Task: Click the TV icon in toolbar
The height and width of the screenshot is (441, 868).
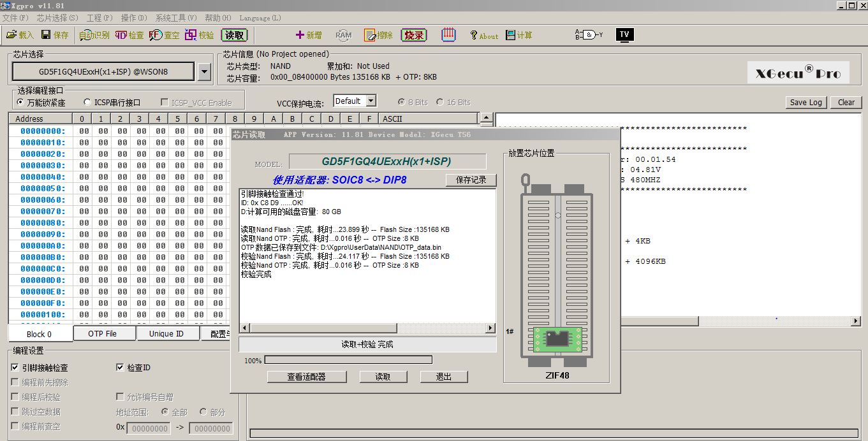Action: coord(624,34)
